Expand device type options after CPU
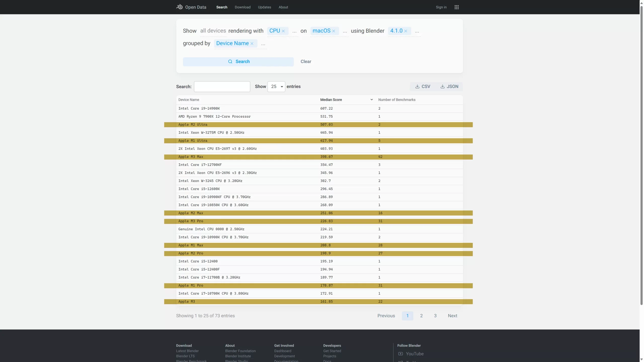 click(294, 31)
